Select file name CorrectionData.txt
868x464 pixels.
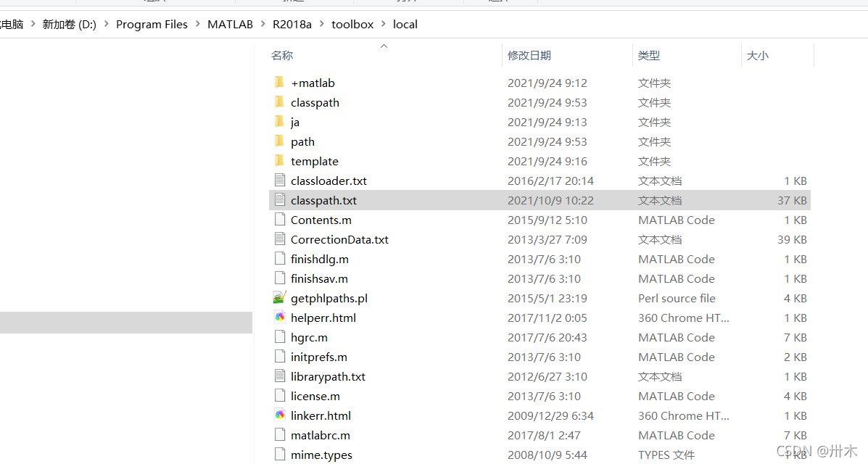tap(339, 239)
